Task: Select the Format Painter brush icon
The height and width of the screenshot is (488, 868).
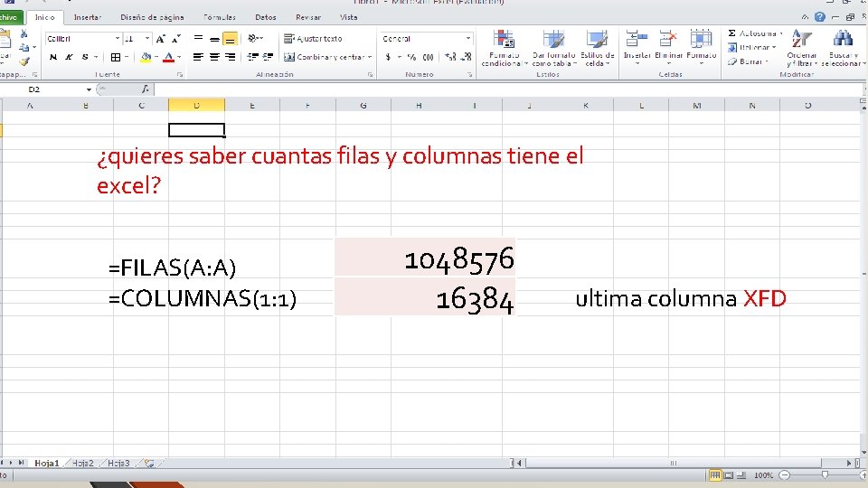Action: (24, 61)
